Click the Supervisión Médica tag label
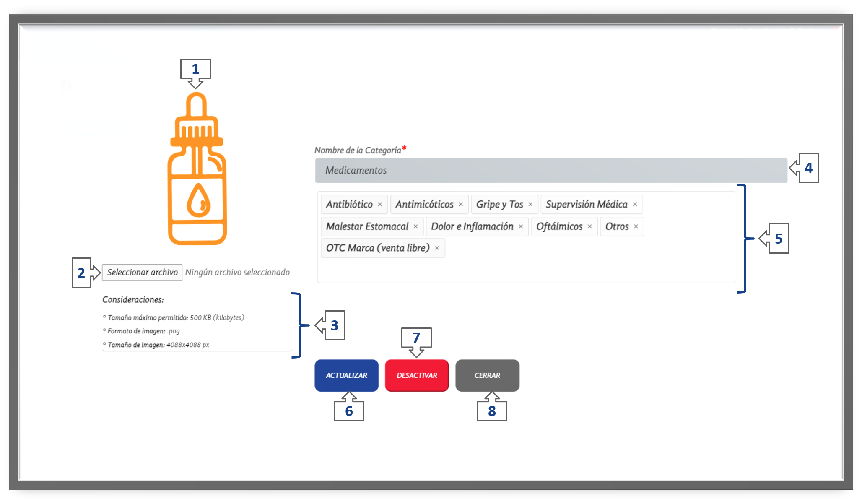This screenshot has height=504, width=862. click(587, 205)
